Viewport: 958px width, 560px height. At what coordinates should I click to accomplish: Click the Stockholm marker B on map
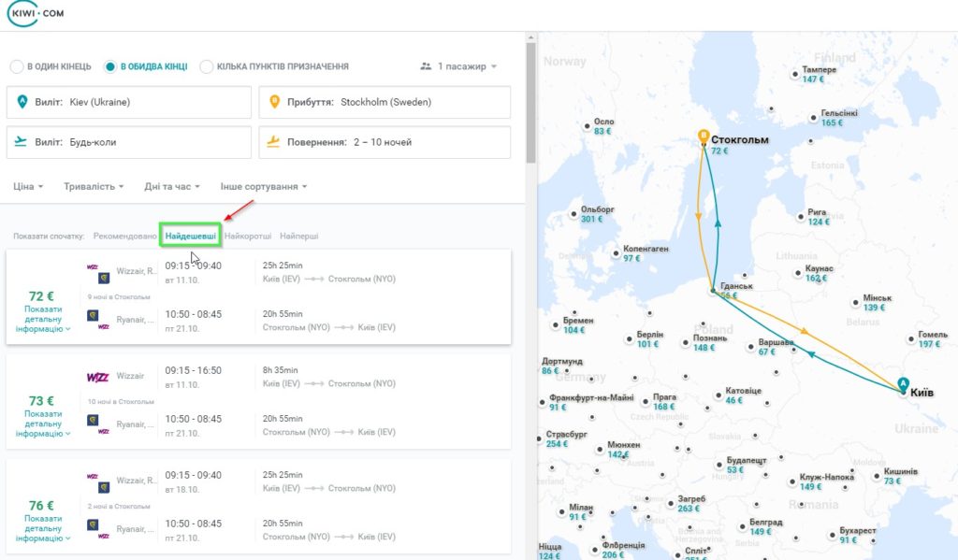click(704, 136)
